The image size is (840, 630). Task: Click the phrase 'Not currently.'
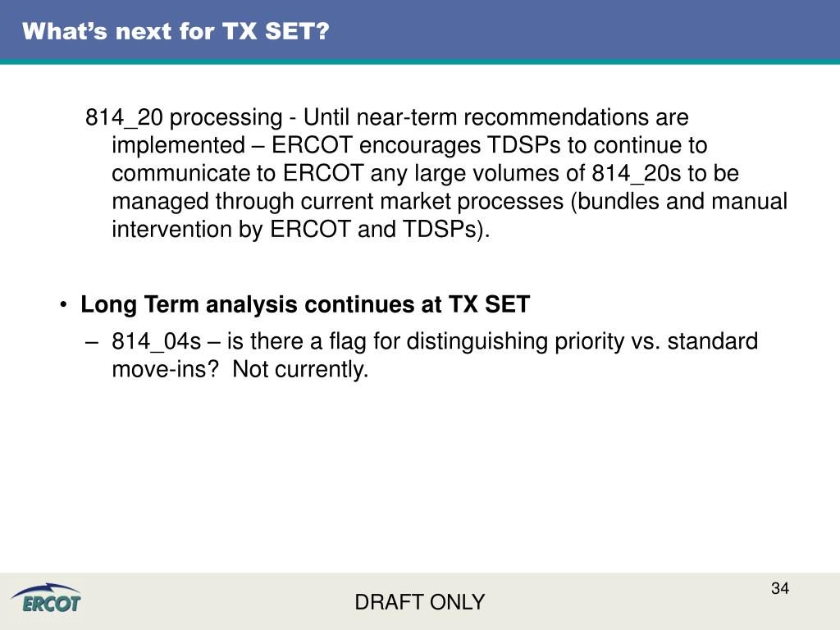(300, 369)
